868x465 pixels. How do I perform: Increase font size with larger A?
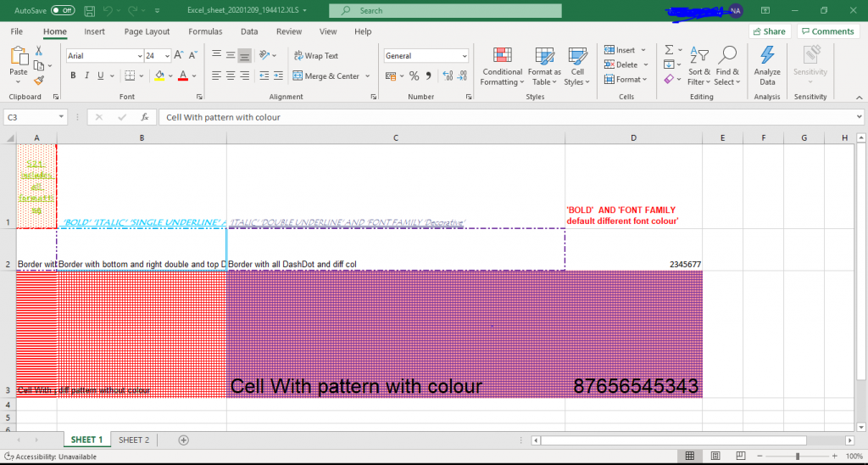pos(179,55)
